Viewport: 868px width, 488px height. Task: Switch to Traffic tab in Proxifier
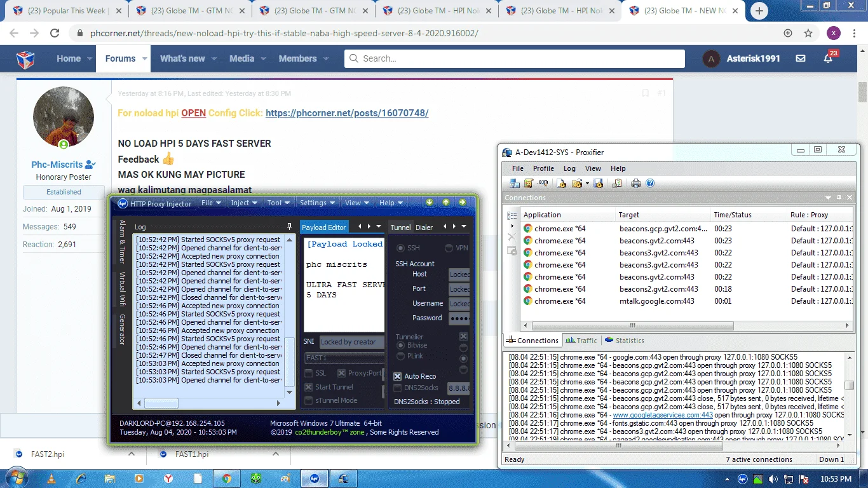[581, 341]
